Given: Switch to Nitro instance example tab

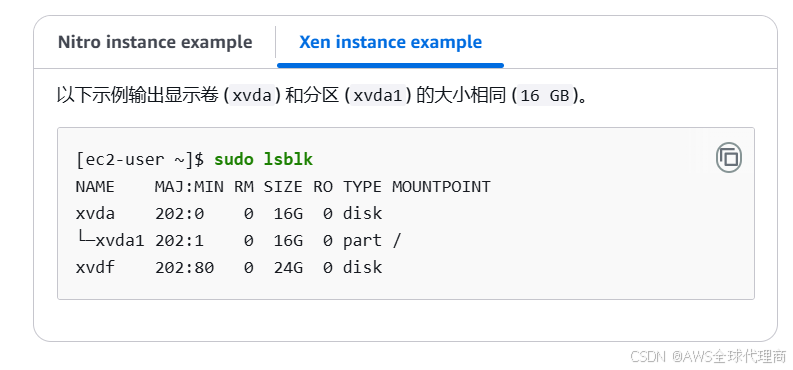Looking at the screenshot, I should tap(155, 42).
